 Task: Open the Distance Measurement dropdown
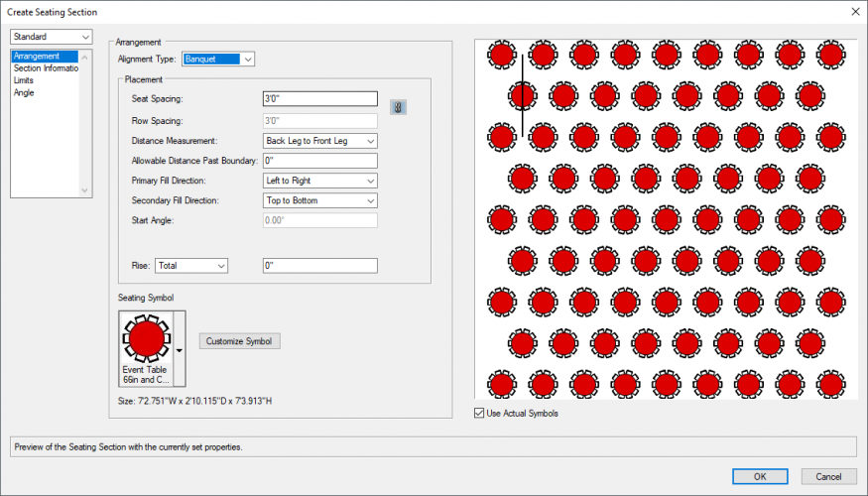coord(319,141)
